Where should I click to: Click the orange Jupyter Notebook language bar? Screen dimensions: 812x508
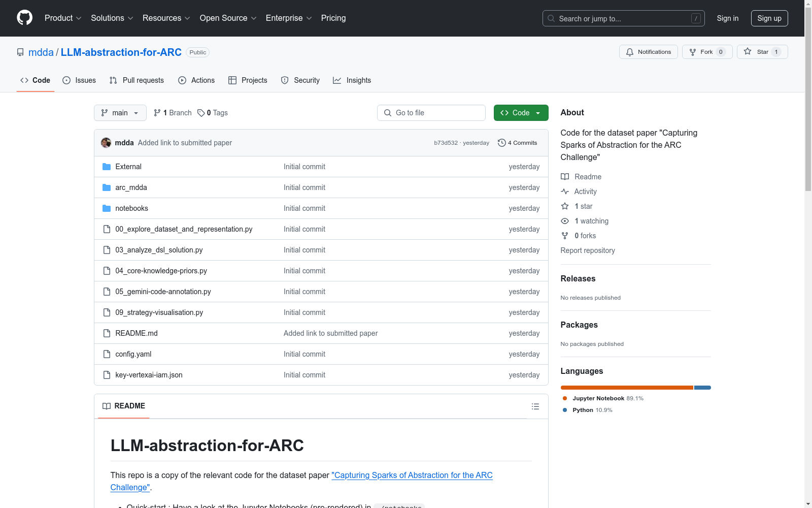coord(627,388)
